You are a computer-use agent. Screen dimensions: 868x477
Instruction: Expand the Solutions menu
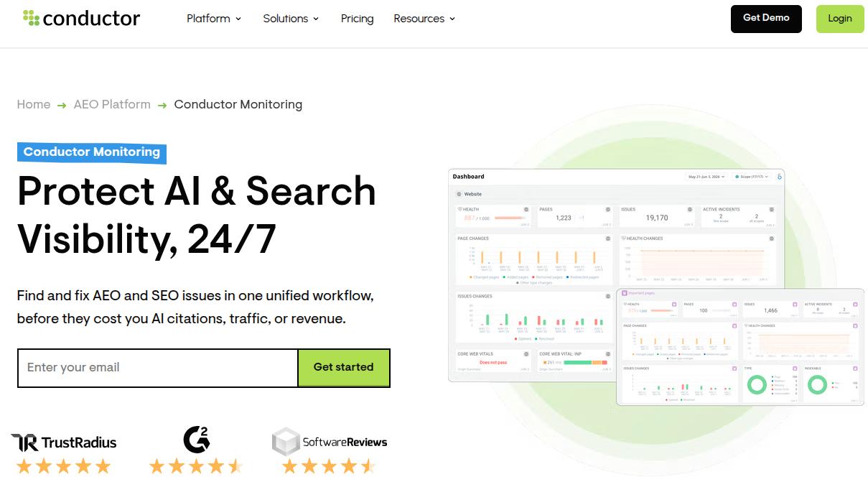point(291,19)
